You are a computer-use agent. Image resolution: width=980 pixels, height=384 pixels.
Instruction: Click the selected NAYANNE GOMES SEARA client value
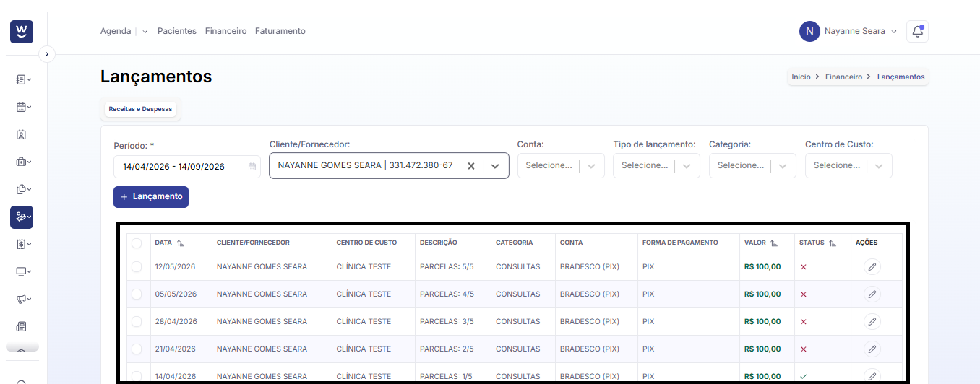click(366, 165)
